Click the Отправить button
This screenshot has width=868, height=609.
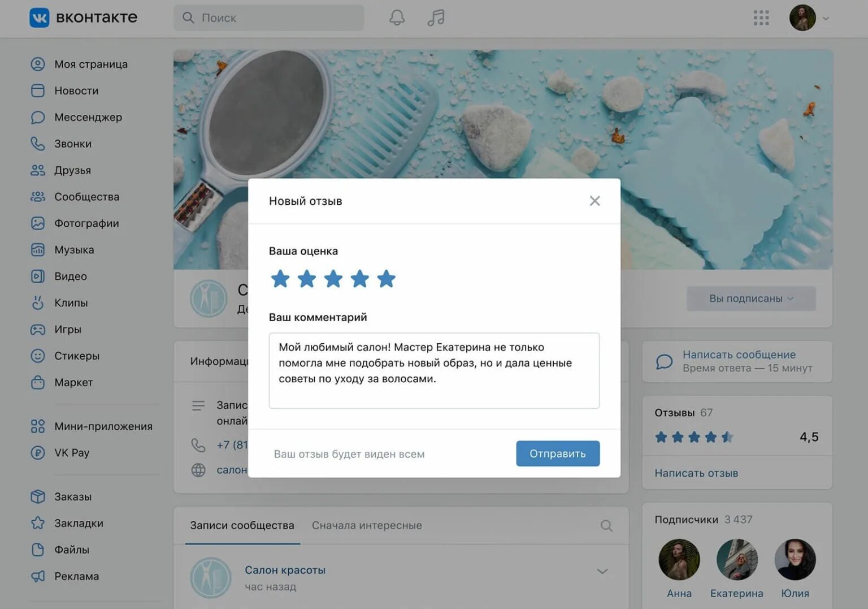[558, 454]
